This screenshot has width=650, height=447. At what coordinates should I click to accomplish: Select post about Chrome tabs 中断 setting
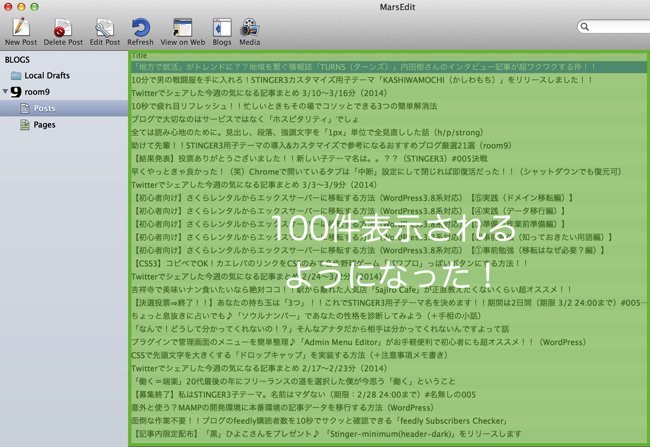(388, 172)
